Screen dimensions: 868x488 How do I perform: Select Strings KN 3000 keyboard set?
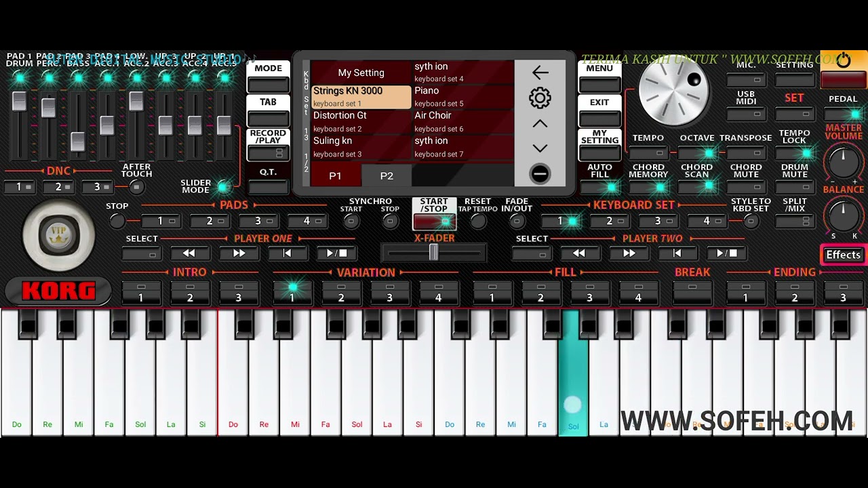click(x=361, y=97)
